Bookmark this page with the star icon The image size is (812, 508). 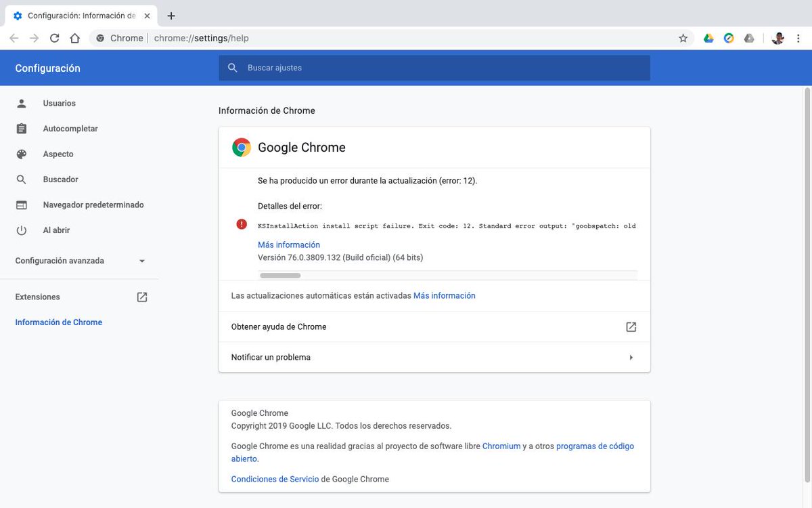click(683, 38)
